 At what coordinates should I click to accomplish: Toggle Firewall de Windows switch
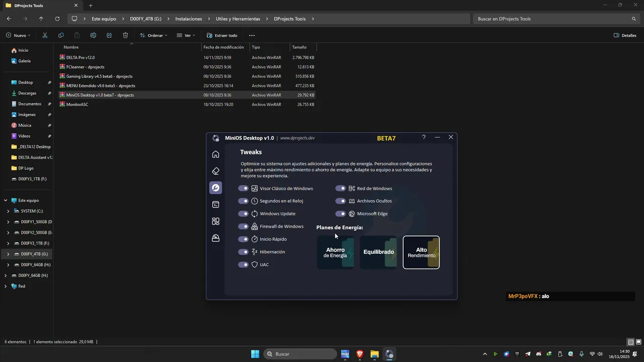[244, 226]
